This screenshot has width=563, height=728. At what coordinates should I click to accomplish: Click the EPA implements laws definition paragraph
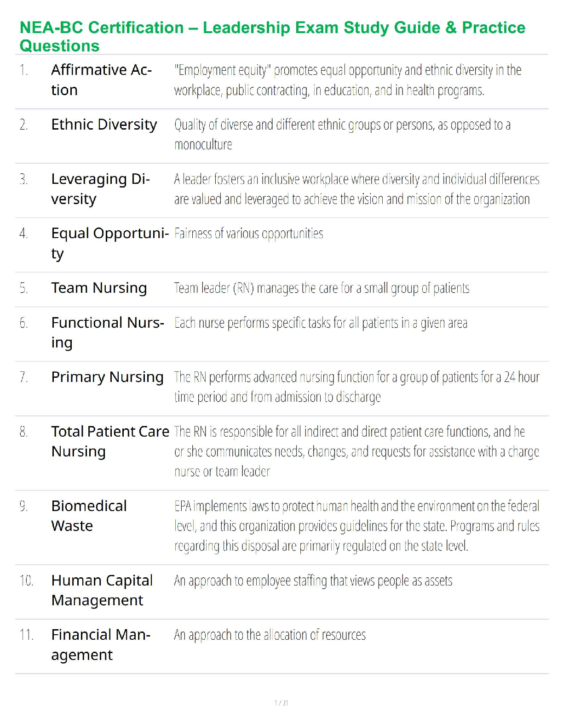click(356, 526)
